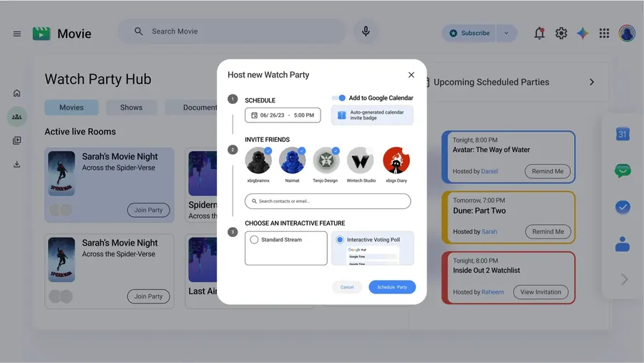Click the Search contacts or email field
644x363 pixels.
(328, 201)
